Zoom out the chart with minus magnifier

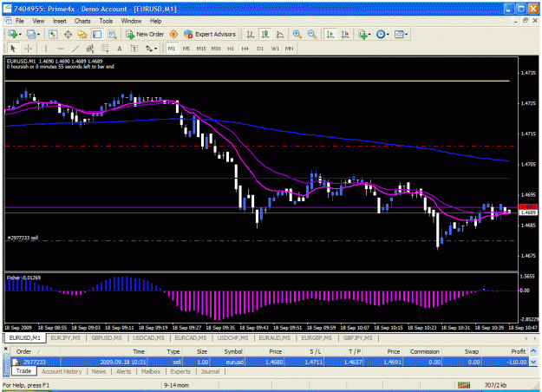[x=312, y=34]
